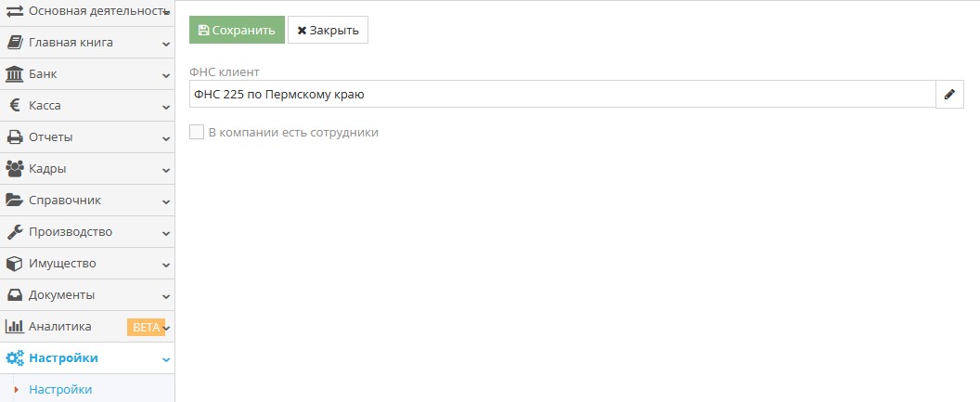This screenshot has width=980, height=402.
Task: Click the Закрыть button
Action: [328, 30]
